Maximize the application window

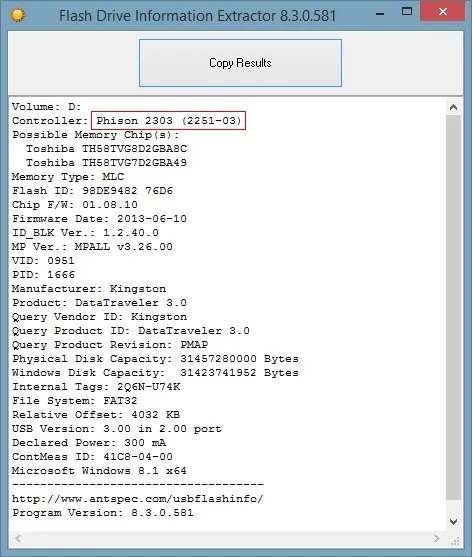tap(407, 12)
